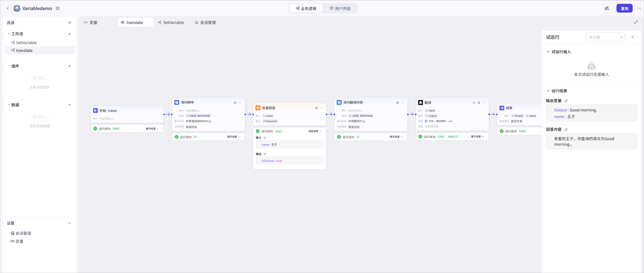
Task: Collapse the 工作流 section
Action: click(9, 34)
